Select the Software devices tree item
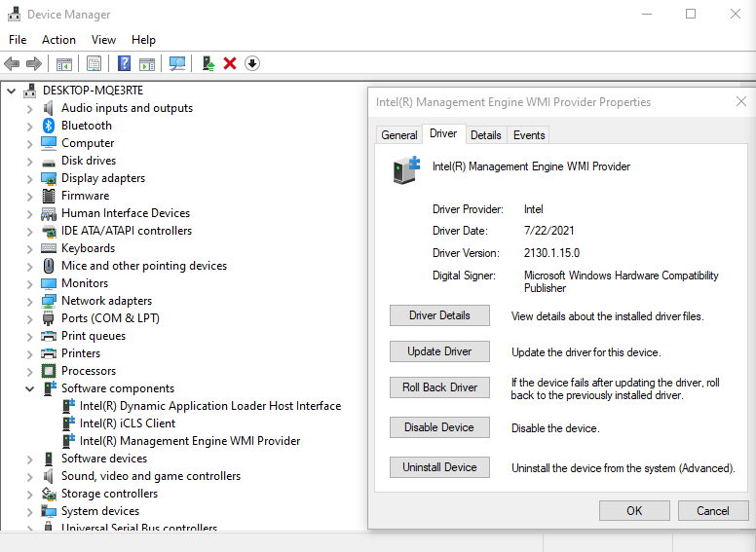Screen dimensions: 756x552 click(104, 459)
